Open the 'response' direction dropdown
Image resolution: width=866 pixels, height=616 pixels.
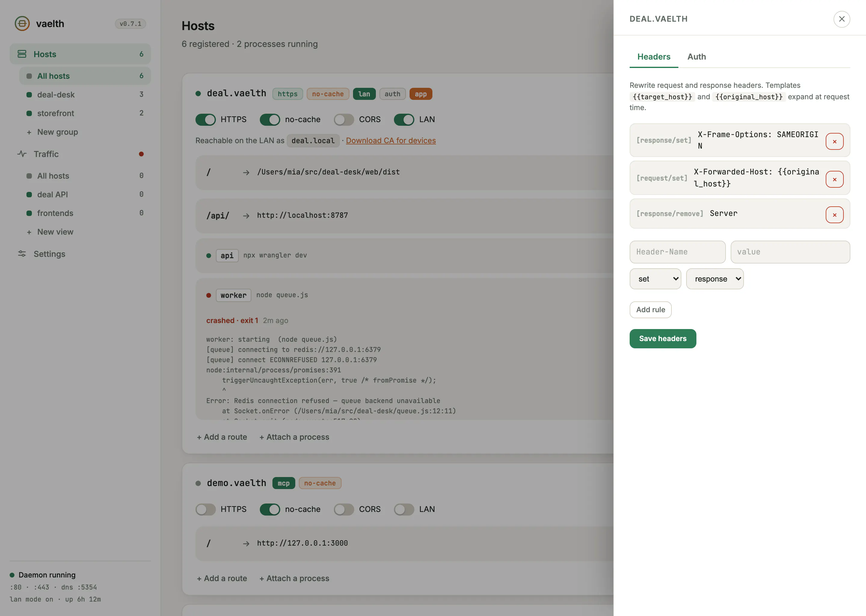tap(715, 279)
